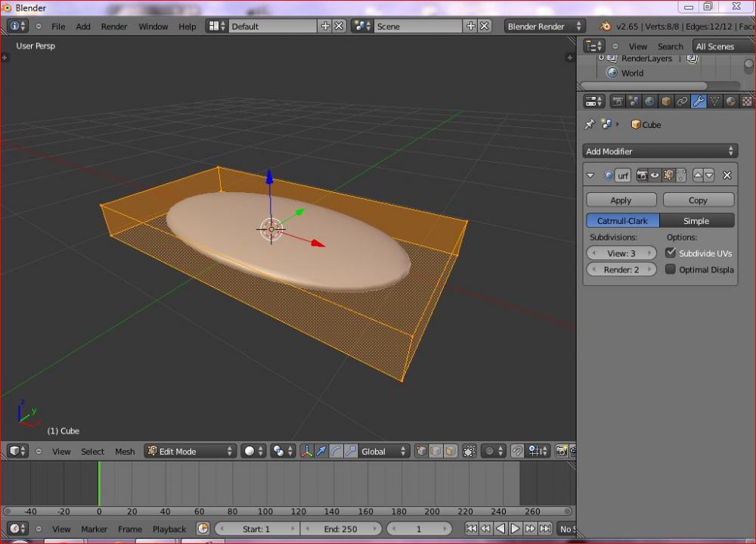The height and width of the screenshot is (544, 756).
Task: Open the Mesh menu in viewport header
Action: pyautogui.click(x=125, y=452)
